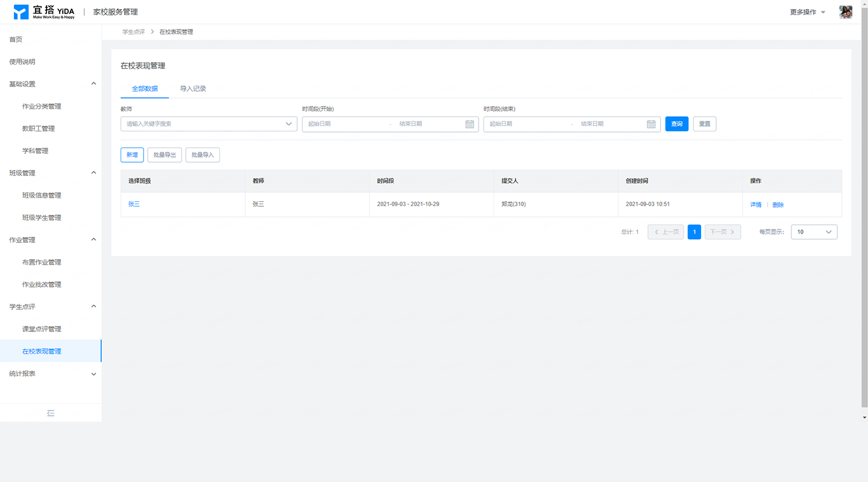Viewport: 868px width, 482px height.
Task: Open 学科管理 menu item
Action: tap(35, 151)
